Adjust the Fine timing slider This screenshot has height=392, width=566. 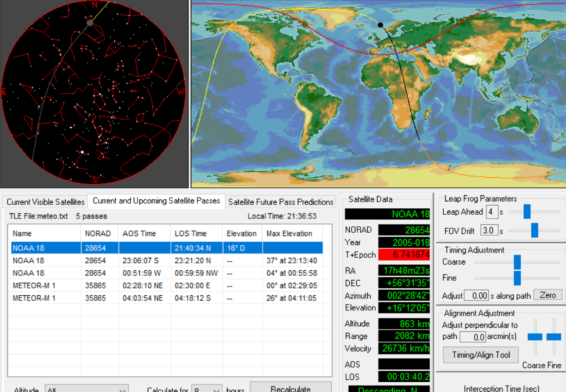point(517,278)
